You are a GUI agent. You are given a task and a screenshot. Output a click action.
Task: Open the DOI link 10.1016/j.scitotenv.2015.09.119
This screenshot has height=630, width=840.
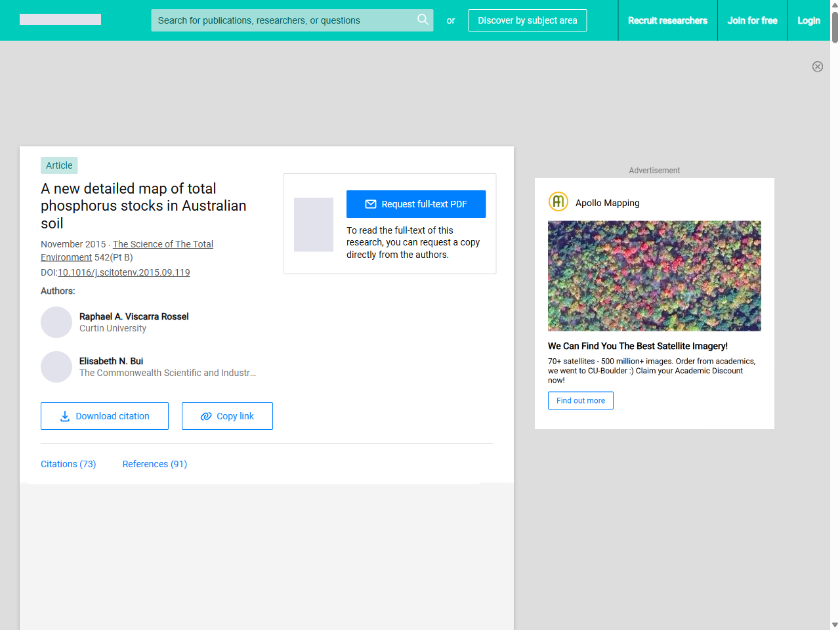pos(124,272)
